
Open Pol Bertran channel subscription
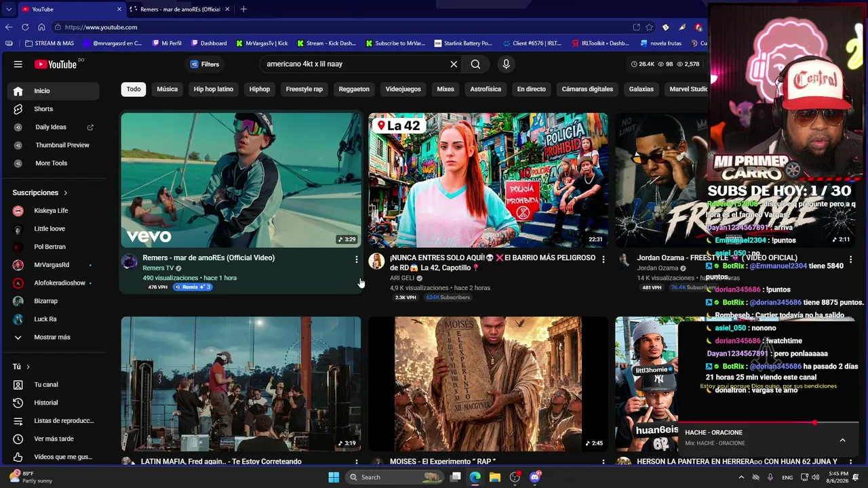(53, 247)
